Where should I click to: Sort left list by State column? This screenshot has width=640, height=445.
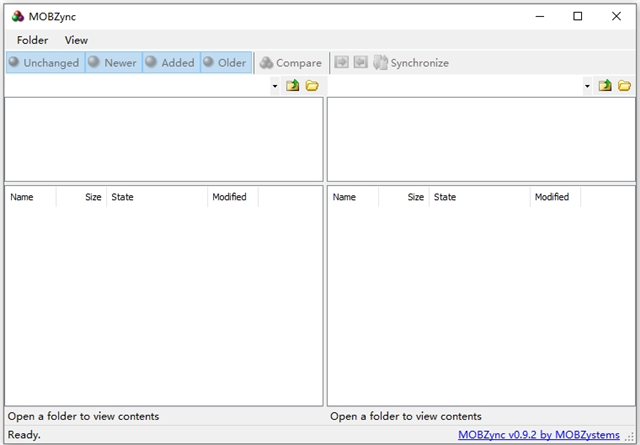pos(157,197)
